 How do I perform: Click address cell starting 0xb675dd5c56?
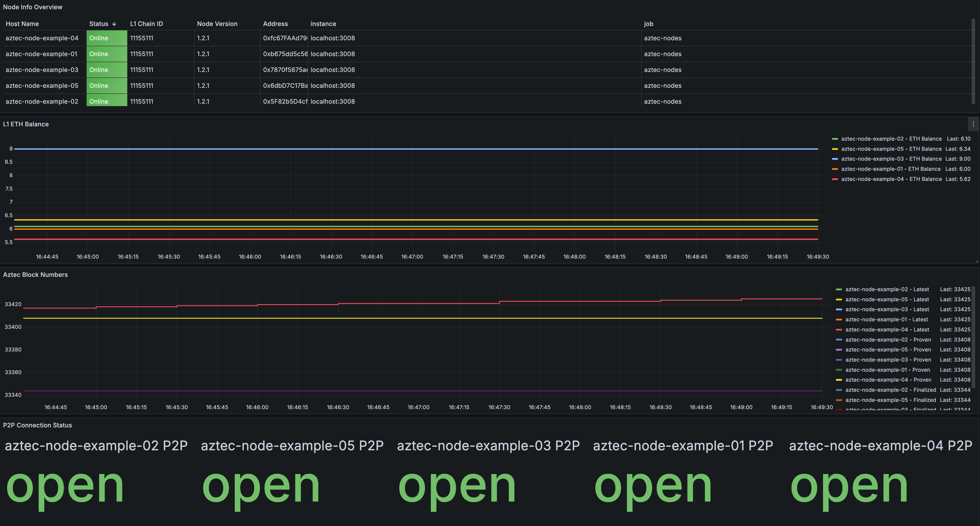(x=284, y=54)
